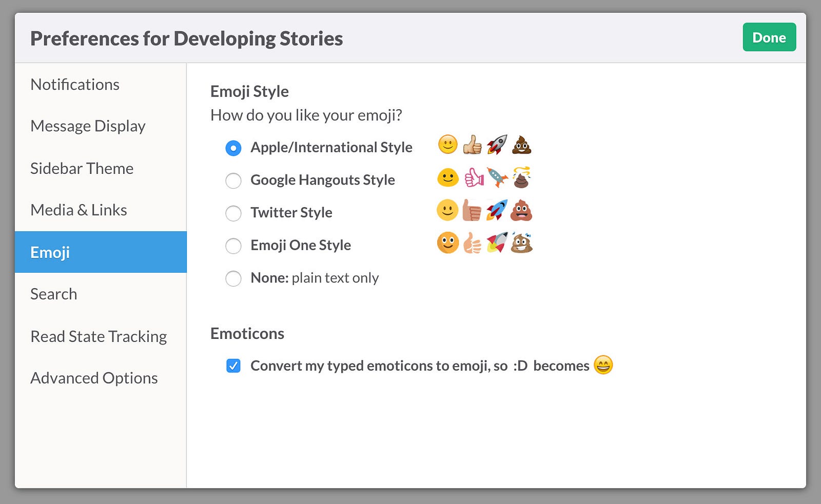Click the Google Hangouts smiley blob emoji
Viewport: 821px width, 504px height.
[x=447, y=177]
